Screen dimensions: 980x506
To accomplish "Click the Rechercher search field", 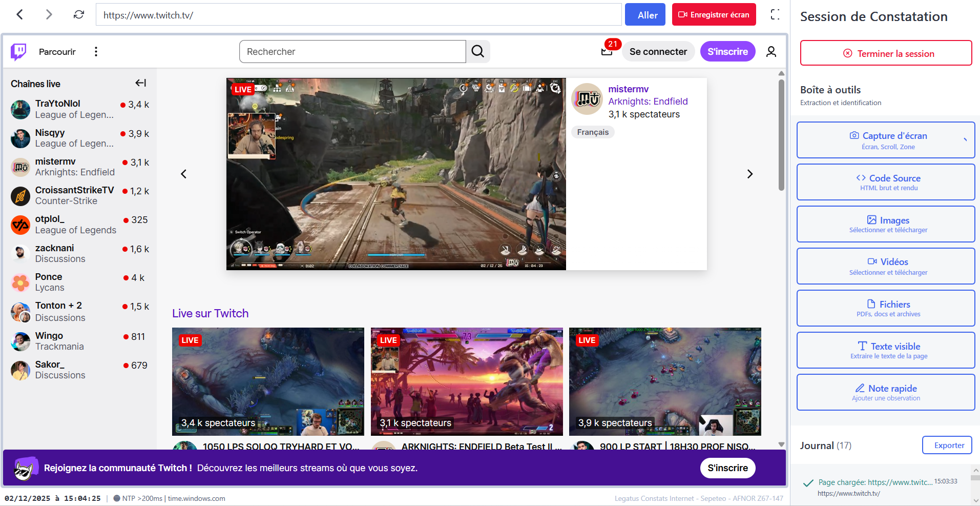I will [352, 52].
